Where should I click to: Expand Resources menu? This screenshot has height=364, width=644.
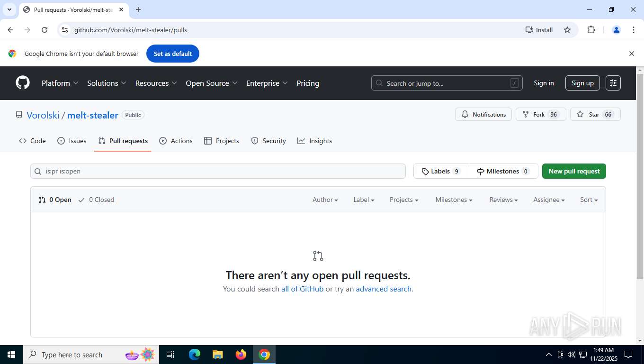[156, 83]
